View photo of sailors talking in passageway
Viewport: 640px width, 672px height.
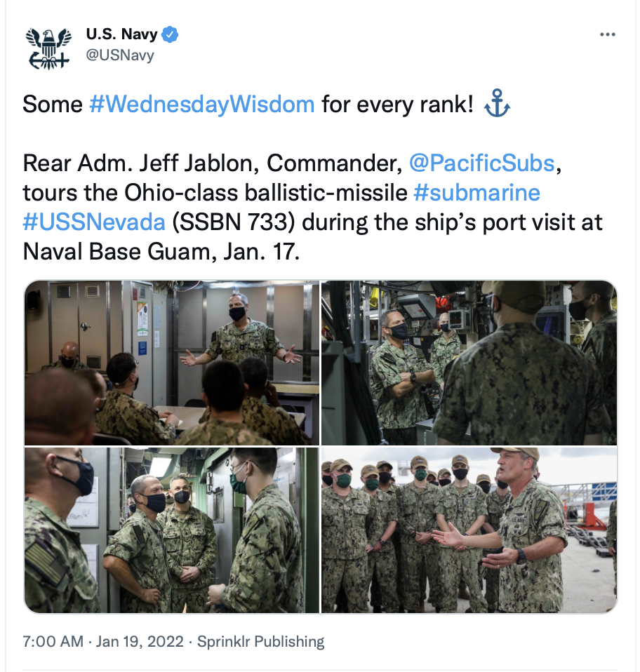(172, 530)
